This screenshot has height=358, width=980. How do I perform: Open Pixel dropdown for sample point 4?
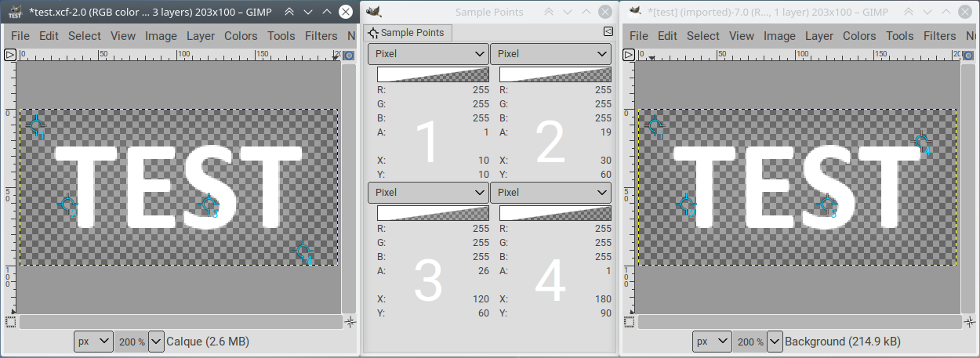(x=551, y=192)
